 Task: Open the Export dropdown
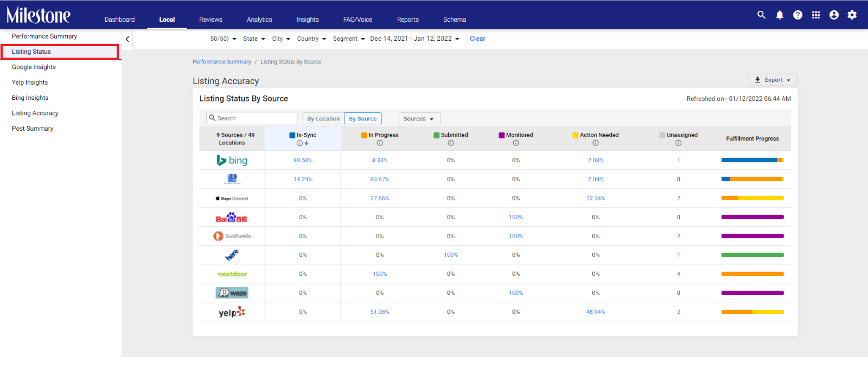773,80
